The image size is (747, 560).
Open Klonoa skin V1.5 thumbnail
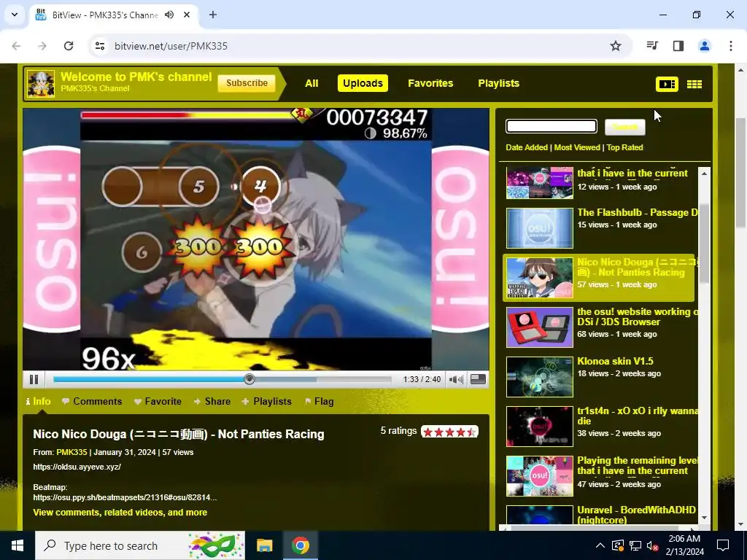click(539, 377)
